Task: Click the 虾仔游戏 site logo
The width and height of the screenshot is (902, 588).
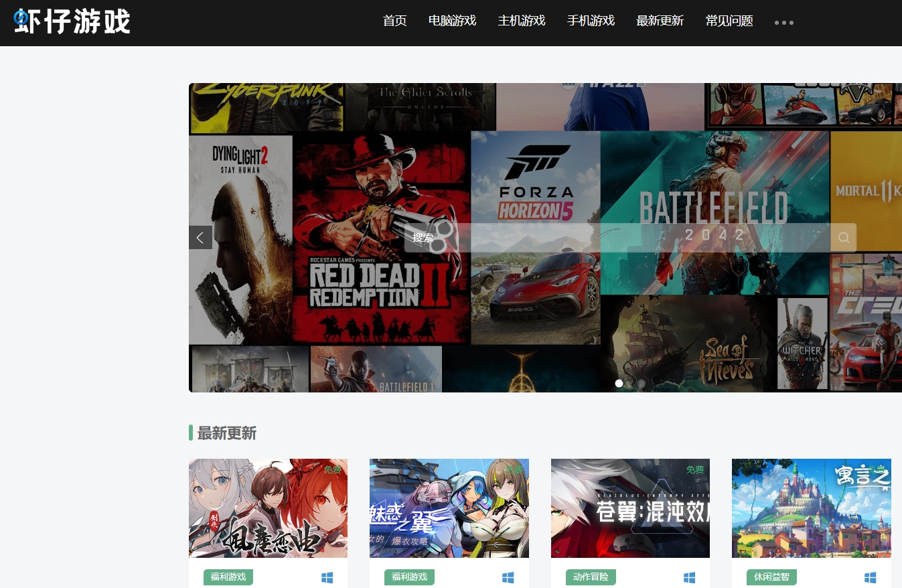Action: (x=72, y=21)
